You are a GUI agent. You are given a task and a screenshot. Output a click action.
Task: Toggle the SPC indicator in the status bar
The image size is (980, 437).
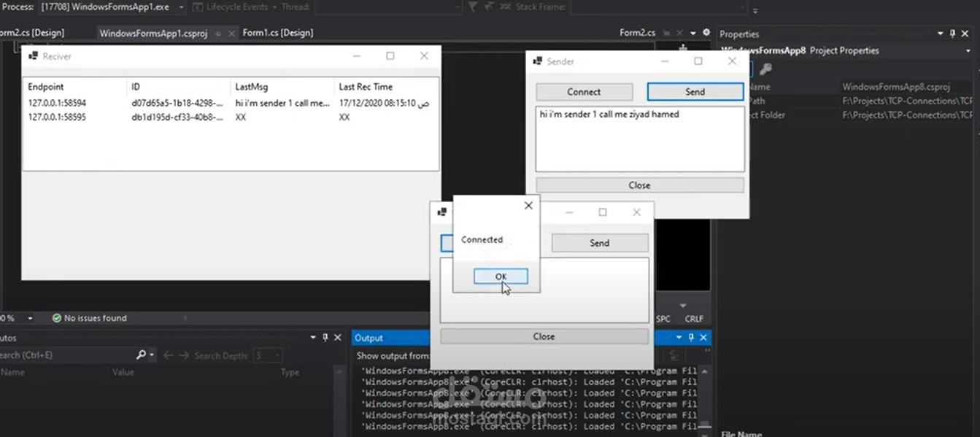(663, 318)
